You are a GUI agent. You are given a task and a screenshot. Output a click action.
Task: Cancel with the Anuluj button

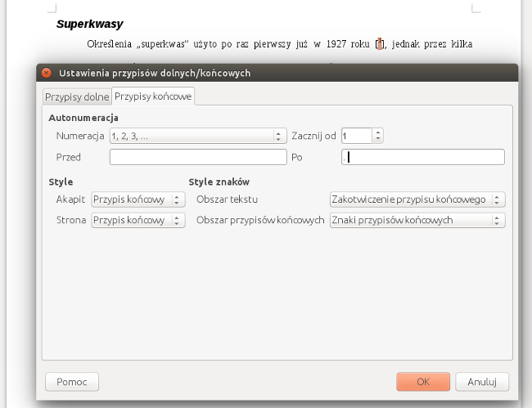(483, 382)
